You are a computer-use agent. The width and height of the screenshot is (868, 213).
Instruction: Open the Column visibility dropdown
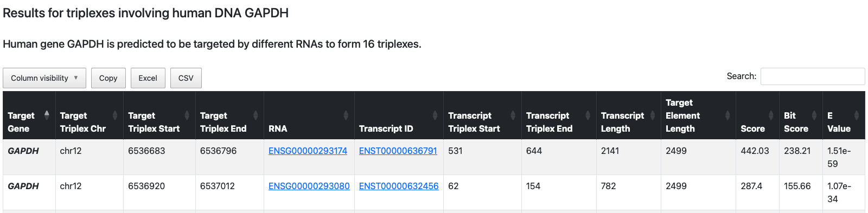(44, 78)
